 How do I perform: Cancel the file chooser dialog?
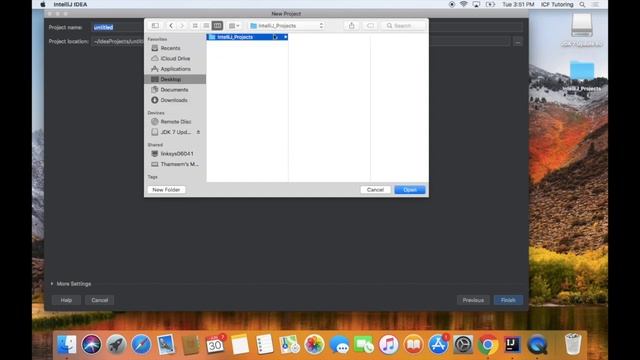(x=375, y=190)
